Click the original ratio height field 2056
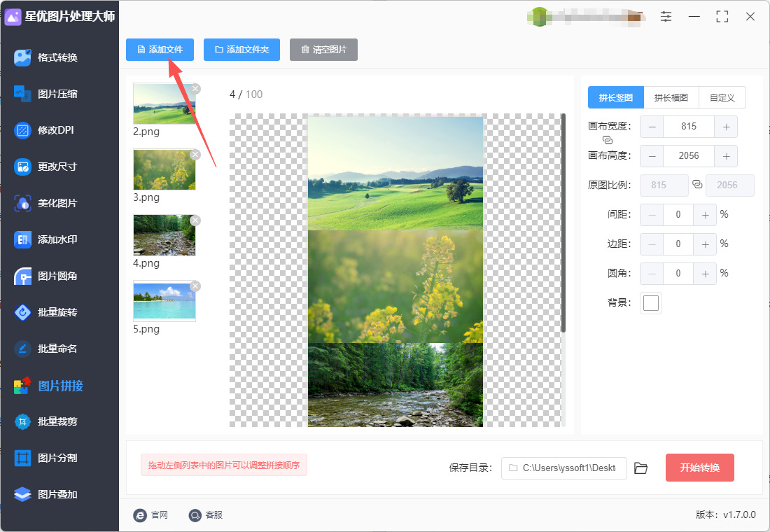This screenshot has width=770, height=532. pyautogui.click(x=729, y=185)
